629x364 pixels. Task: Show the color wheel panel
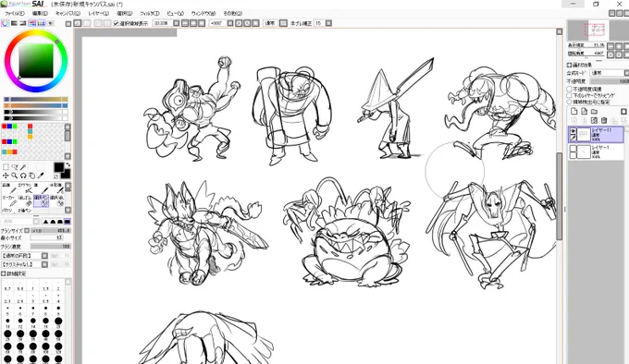[x=6, y=23]
